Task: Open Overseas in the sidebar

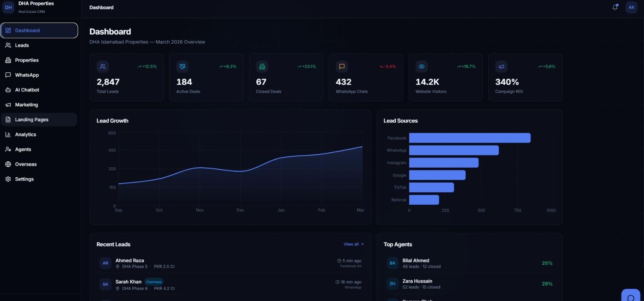Action: [39, 164]
